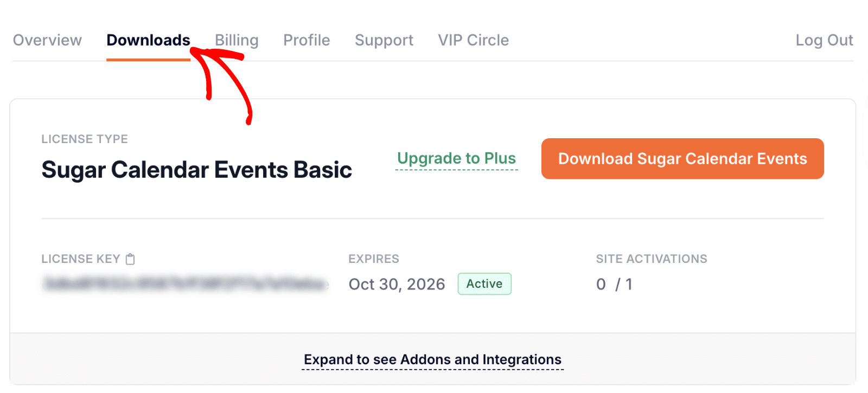Click the site activations count 0 / 1

pos(615,284)
